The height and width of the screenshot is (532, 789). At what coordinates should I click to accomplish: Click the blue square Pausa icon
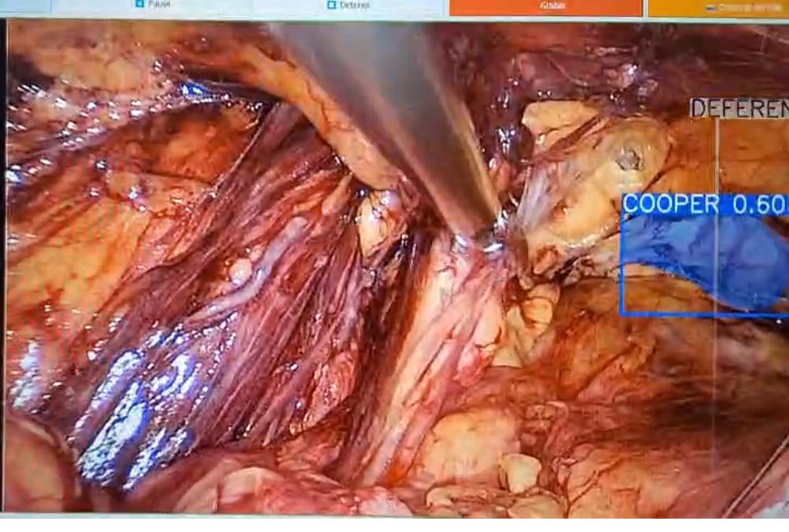click(140, 4)
